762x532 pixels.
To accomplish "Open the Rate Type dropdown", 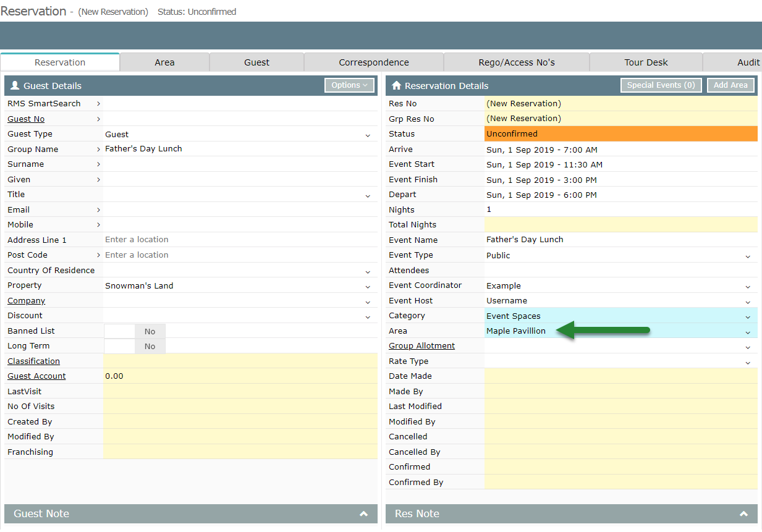I will (748, 362).
